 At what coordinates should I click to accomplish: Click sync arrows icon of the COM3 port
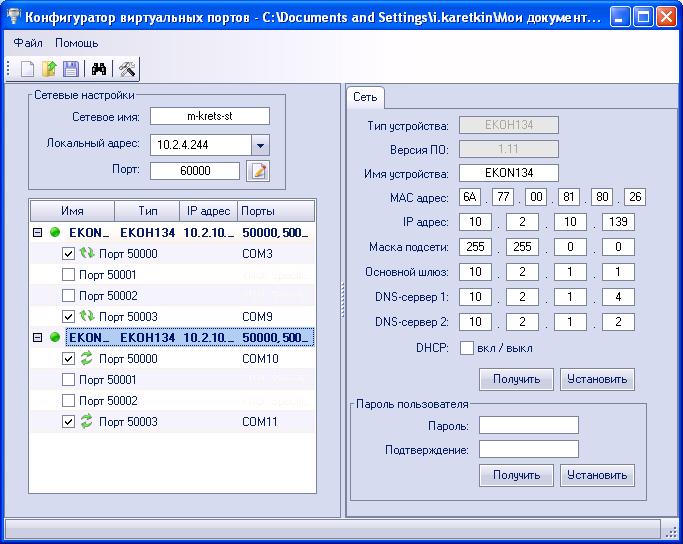[86, 254]
